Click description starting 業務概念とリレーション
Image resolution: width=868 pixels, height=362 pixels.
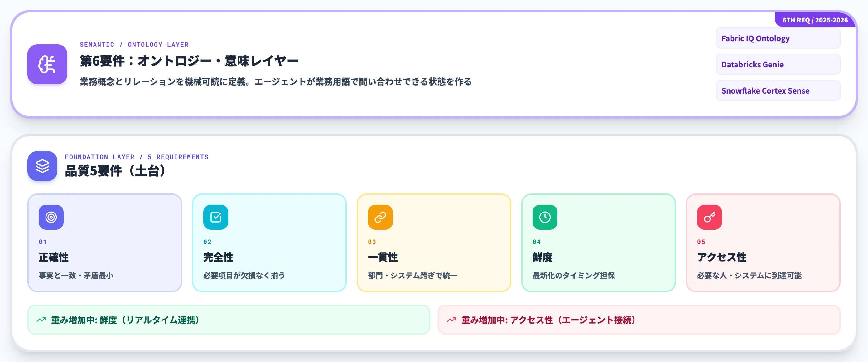(x=276, y=82)
